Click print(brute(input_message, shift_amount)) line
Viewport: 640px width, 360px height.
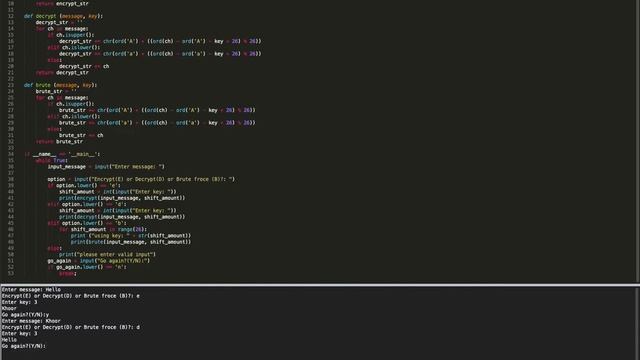(131, 242)
